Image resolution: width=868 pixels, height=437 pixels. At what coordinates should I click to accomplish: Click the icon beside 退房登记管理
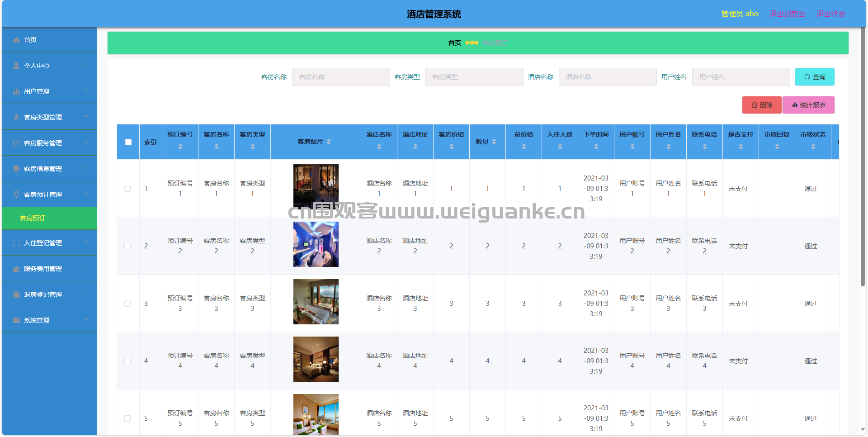(16, 295)
